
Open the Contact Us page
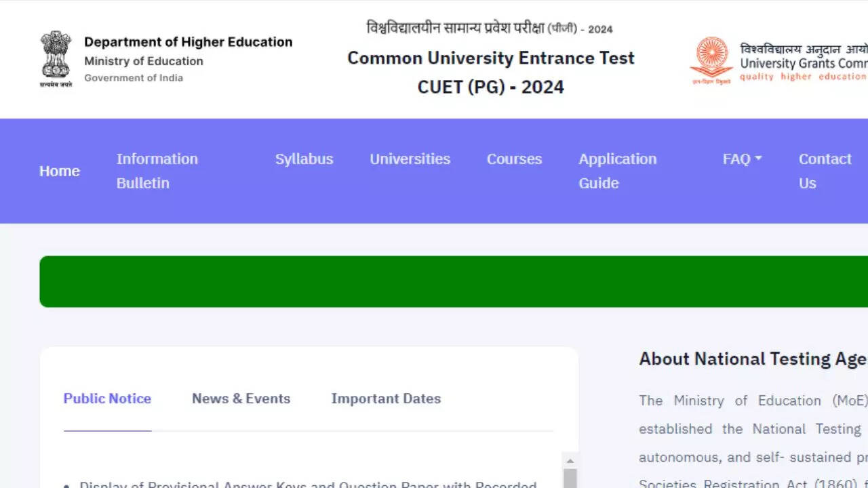pos(825,171)
